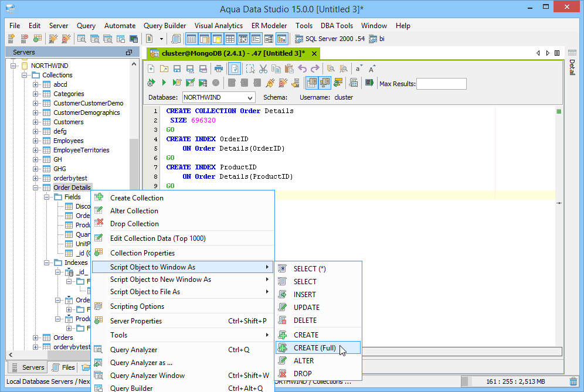
Task: Open the vertical Detail side tab
Action: click(x=572, y=62)
